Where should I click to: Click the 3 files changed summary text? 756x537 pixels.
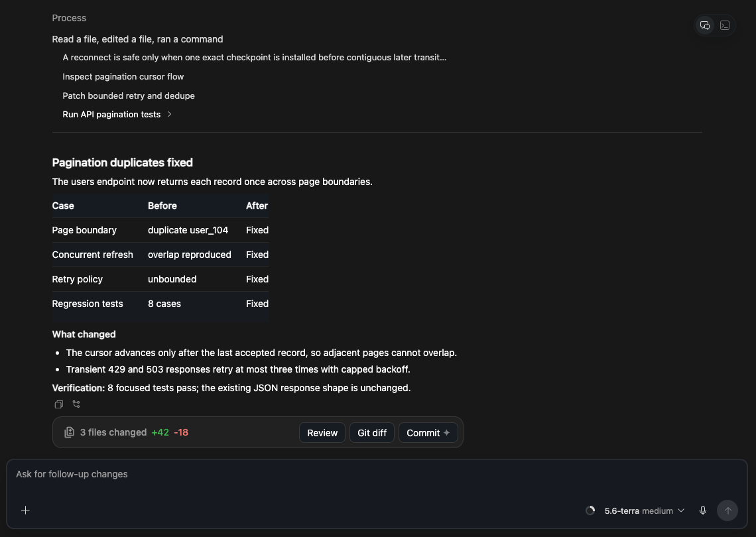113,432
